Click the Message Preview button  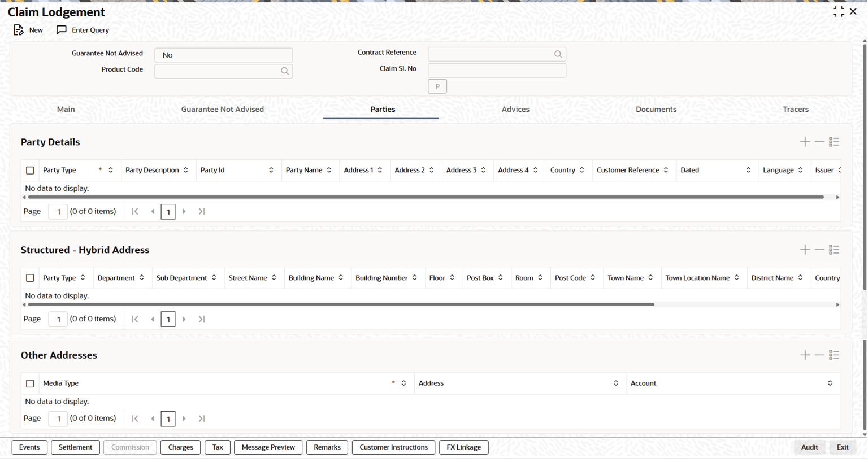(x=268, y=447)
